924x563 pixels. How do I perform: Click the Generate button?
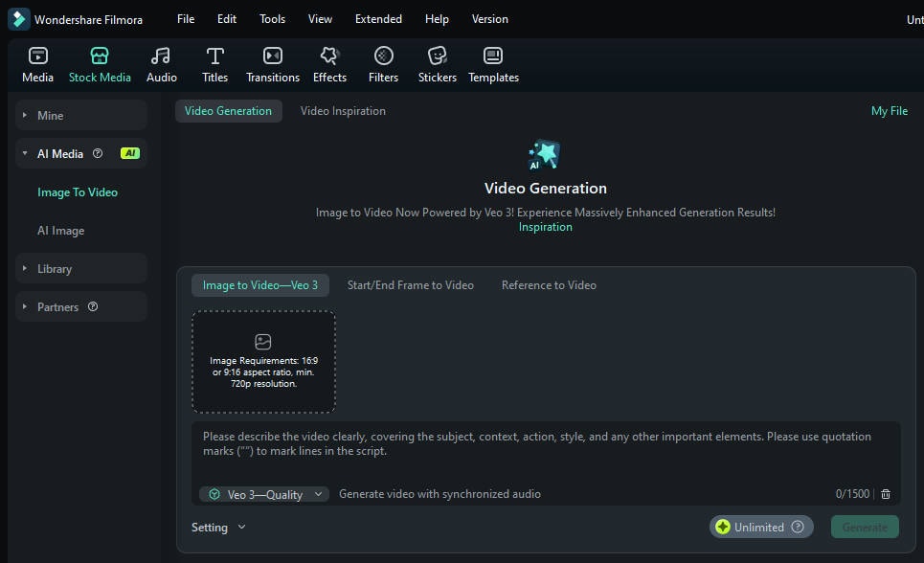(x=865, y=527)
